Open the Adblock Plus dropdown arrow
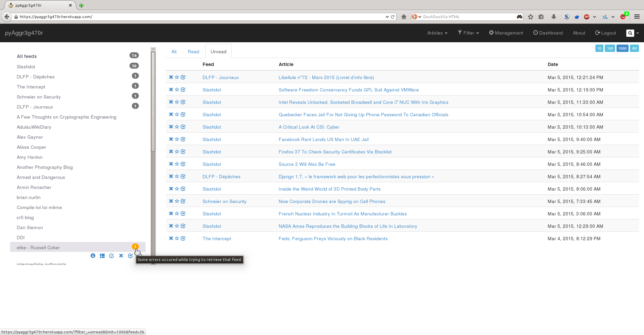Viewport: 644px width, 335px height. click(594, 17)
